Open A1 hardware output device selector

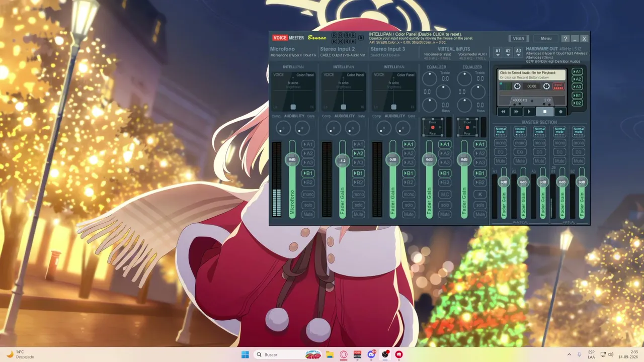pyautogui.click(x=498, y=52)
